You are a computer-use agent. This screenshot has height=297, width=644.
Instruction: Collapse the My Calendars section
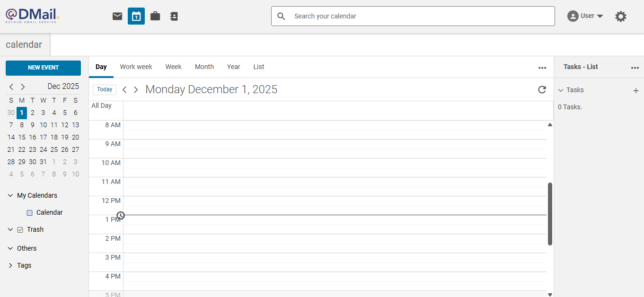point(10,195)
